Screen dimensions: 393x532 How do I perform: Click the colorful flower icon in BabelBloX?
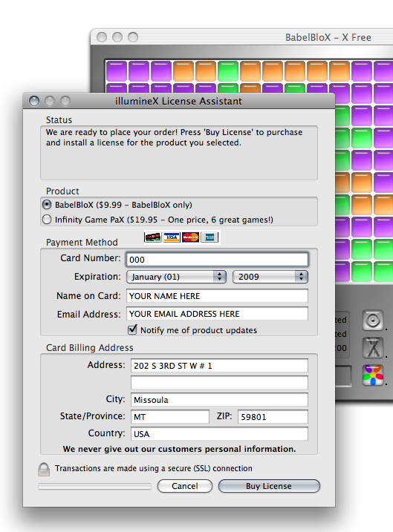(x=373, y=375)
